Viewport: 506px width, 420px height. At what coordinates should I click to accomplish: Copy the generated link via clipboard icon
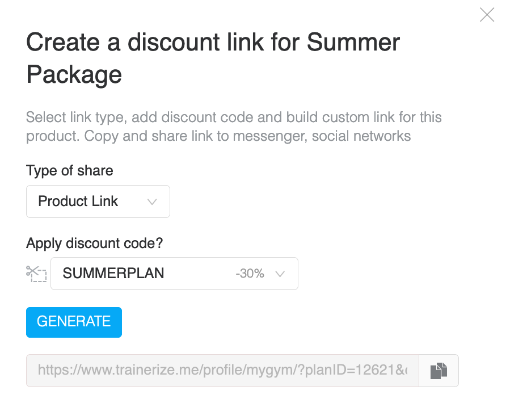coord(438,371)
